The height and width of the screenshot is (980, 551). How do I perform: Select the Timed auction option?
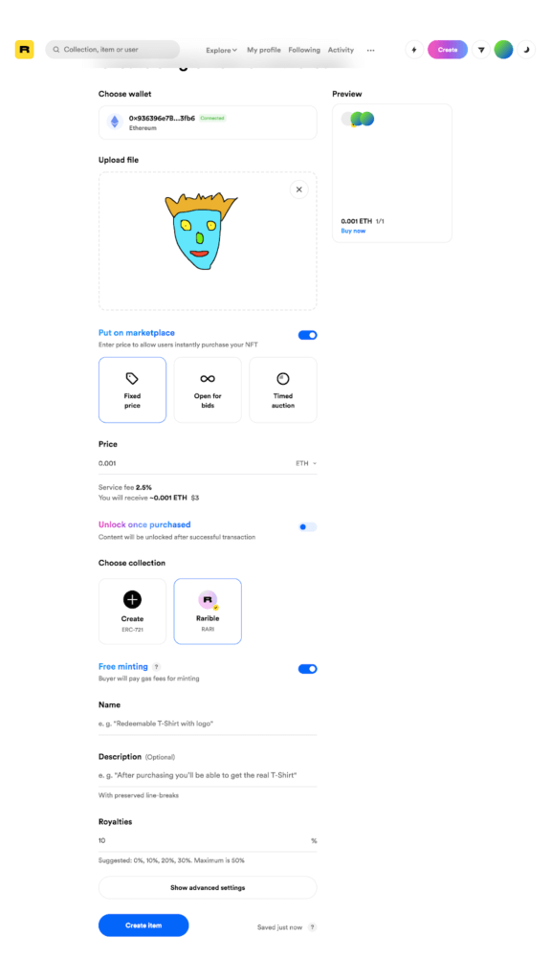coord(283,390)
